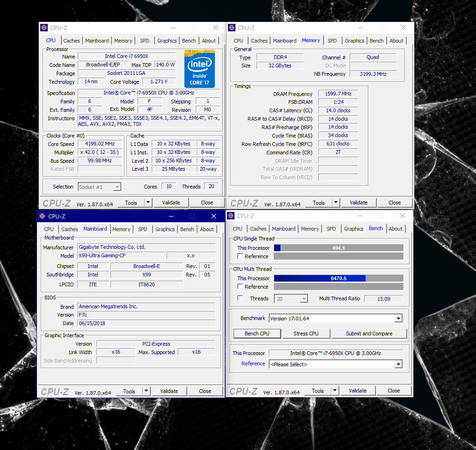Click the Intel Core i7 6950X name field
Screen dimensions: 476x450
point(126,56)
